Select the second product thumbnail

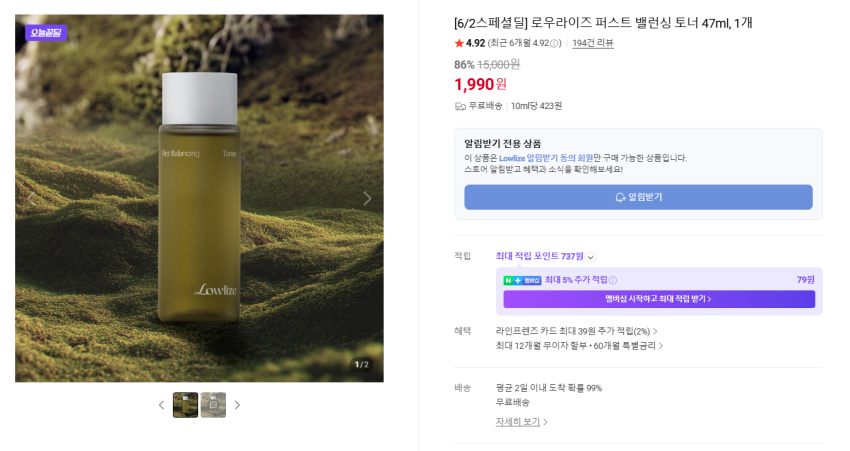214,405
